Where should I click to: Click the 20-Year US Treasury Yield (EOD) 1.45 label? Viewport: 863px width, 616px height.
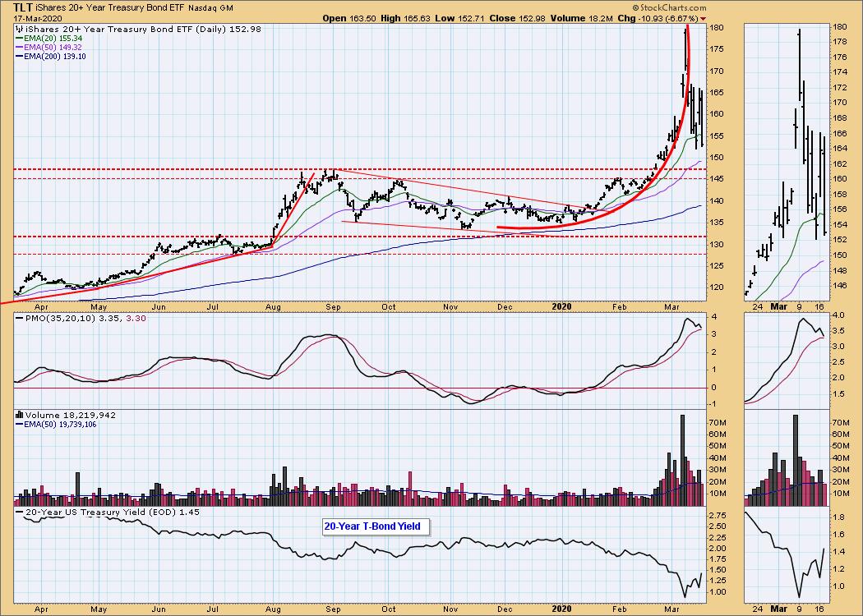[108, 512]
